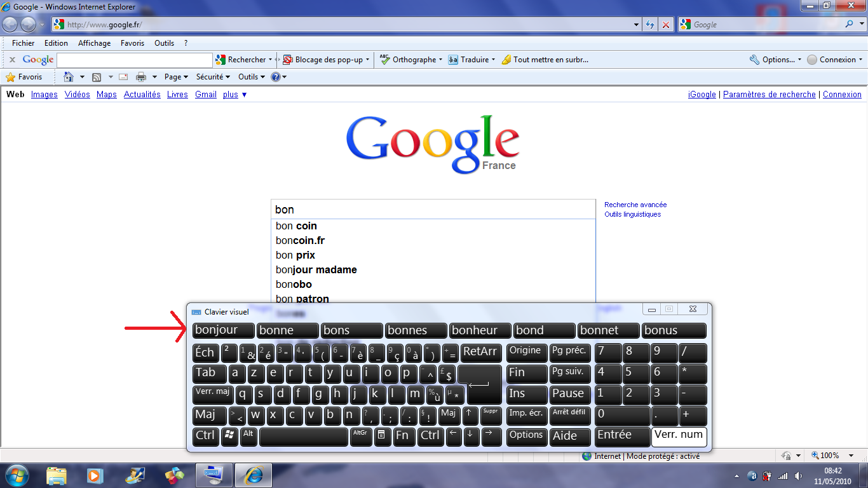Click the IE Back navigation arrow

pos(10,25)
